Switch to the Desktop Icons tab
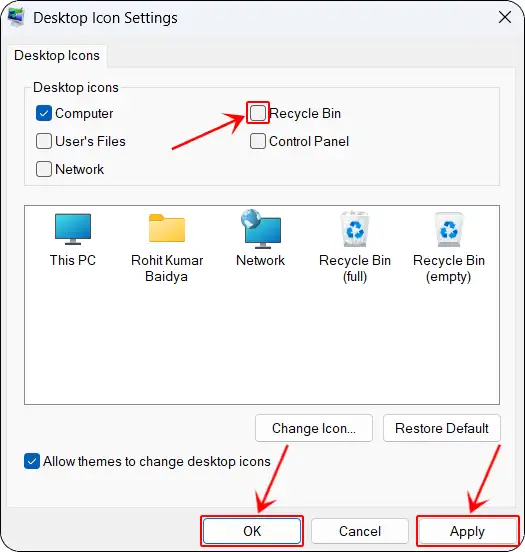The width and height of the screenshot is (525, 552). coord(57,56)
